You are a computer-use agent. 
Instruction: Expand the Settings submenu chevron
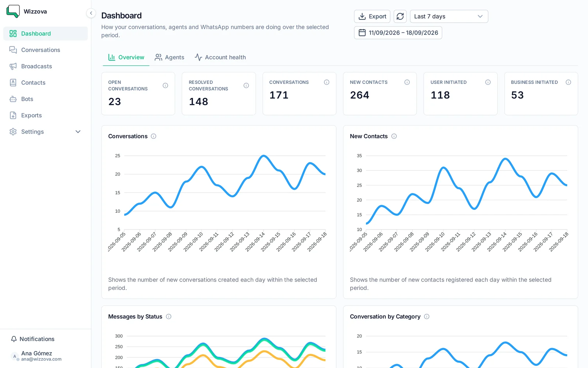point(78,132)
